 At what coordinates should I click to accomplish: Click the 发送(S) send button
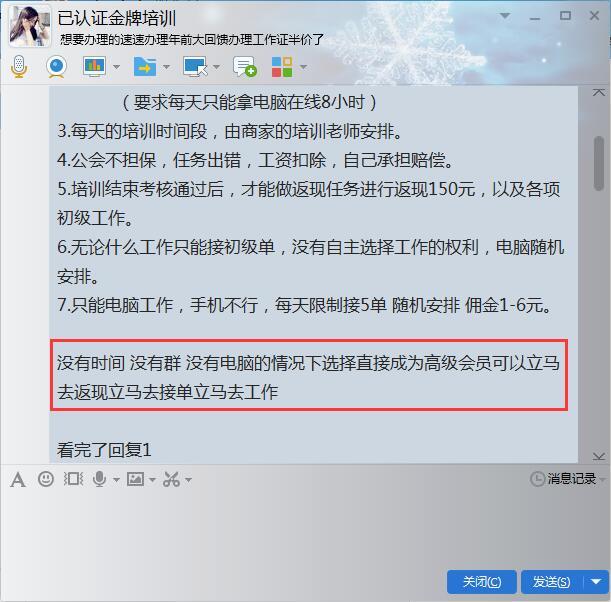coord(552,582)
